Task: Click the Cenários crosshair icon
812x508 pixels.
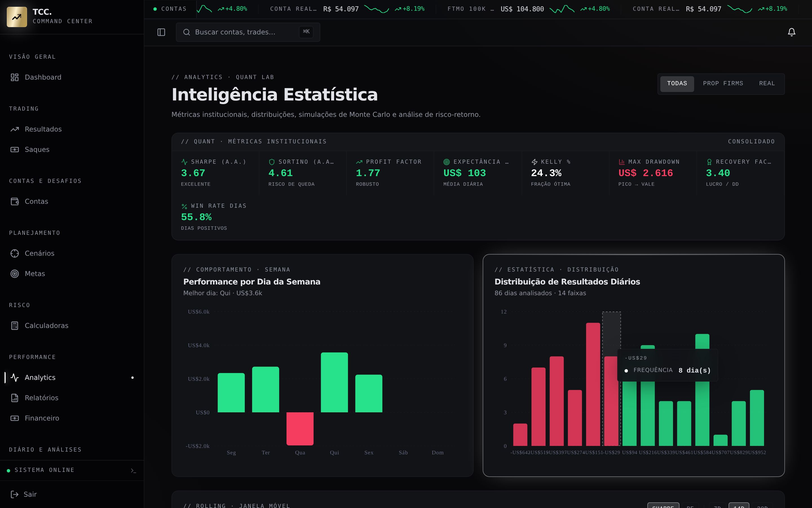Action: click(14, 253)
